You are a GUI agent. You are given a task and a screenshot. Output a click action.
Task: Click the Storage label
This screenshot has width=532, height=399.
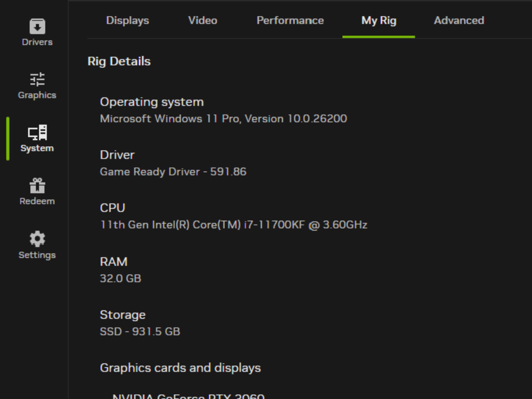click(x=123, y=315)
